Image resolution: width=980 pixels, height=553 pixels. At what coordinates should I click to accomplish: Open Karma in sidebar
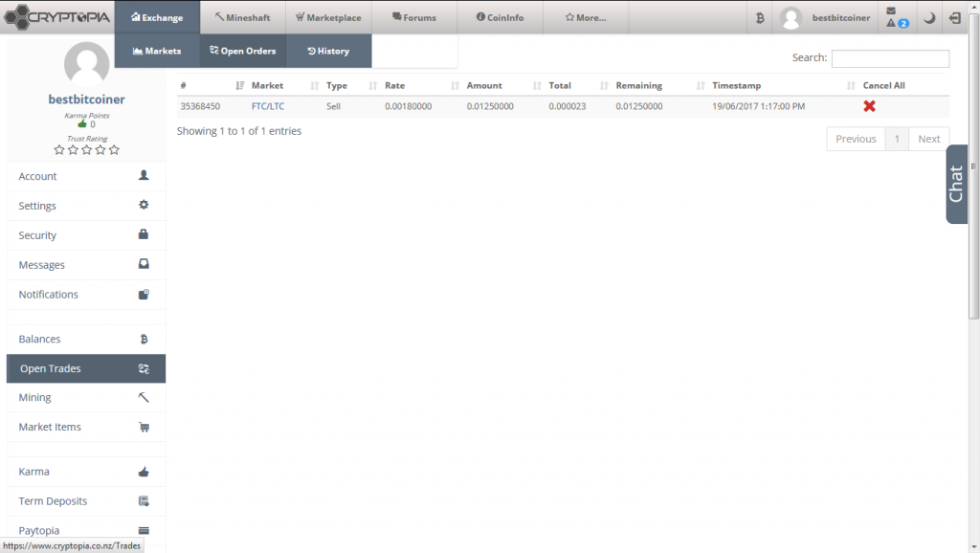point(86,471)
